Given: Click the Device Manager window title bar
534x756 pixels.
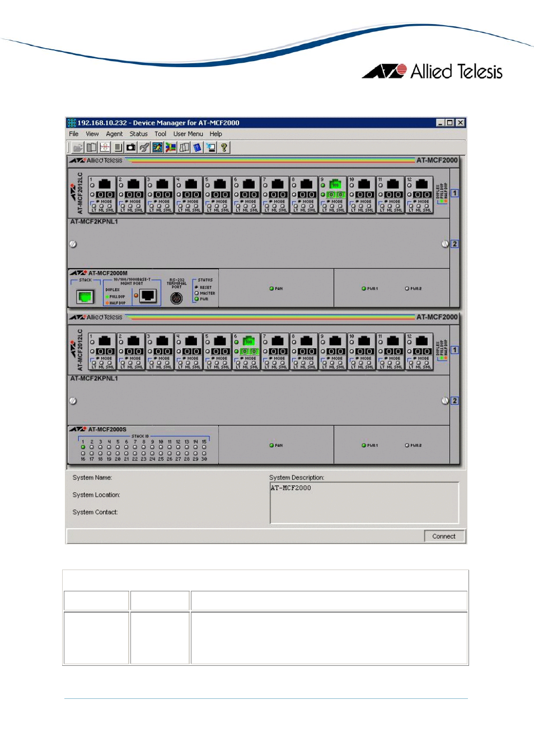Looking at the screenshot, I should [266, 123].
